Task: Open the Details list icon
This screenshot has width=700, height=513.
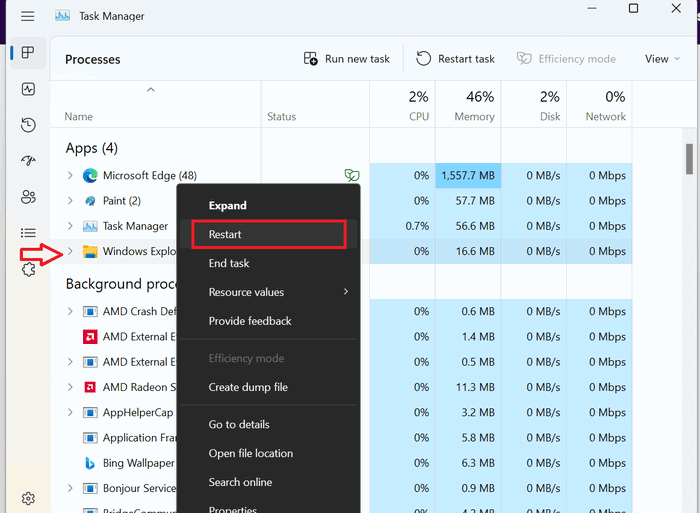Action: coord(28,233)
